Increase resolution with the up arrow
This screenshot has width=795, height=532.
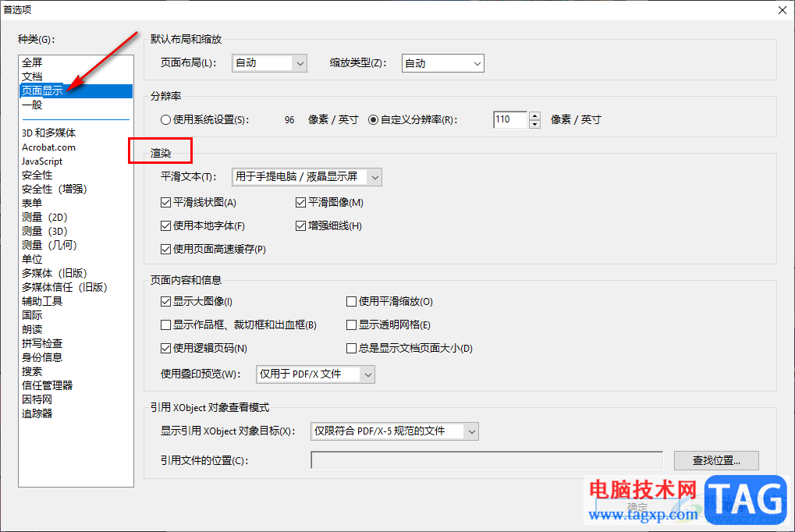534,115
